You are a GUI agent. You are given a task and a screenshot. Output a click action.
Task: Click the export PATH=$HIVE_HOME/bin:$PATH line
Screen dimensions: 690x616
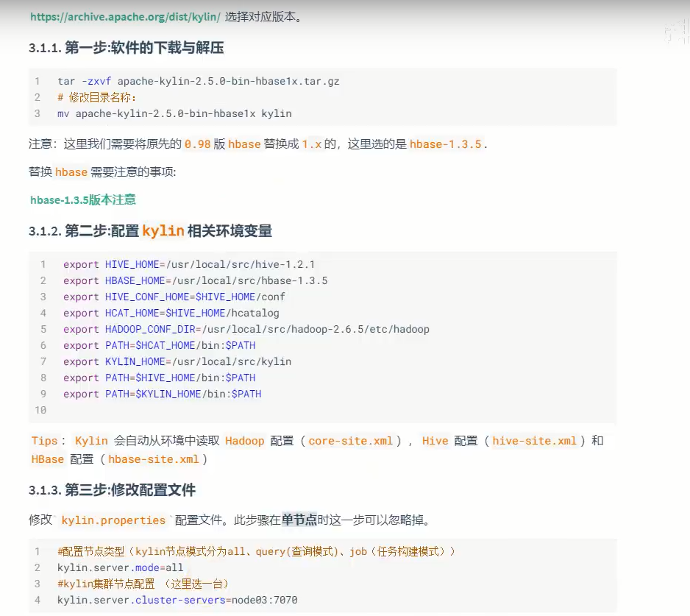pyautogui.click(x=160, y=378)
